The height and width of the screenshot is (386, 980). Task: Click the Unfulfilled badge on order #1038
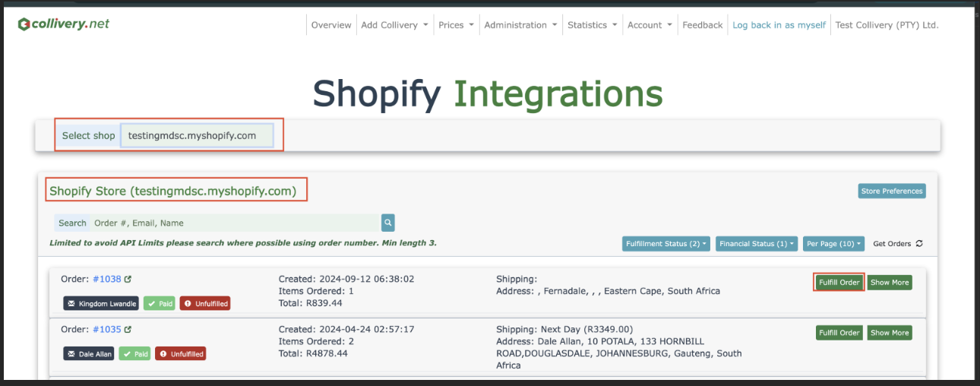point(204,304)
